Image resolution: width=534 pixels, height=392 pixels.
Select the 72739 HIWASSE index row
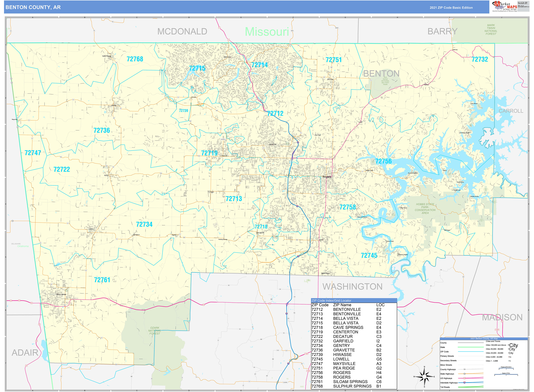354,354
